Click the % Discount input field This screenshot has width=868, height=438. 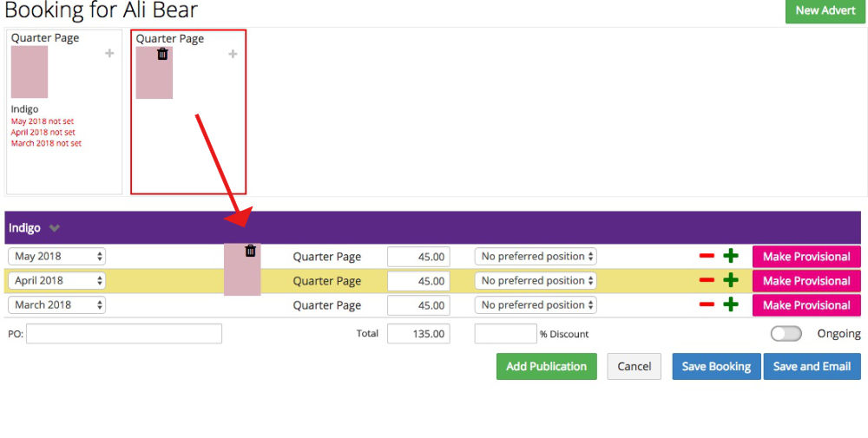[505, 333]
